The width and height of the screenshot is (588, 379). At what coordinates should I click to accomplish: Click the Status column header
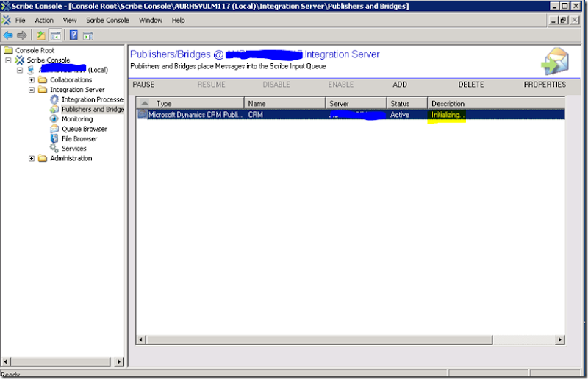(x=407, y=103)
